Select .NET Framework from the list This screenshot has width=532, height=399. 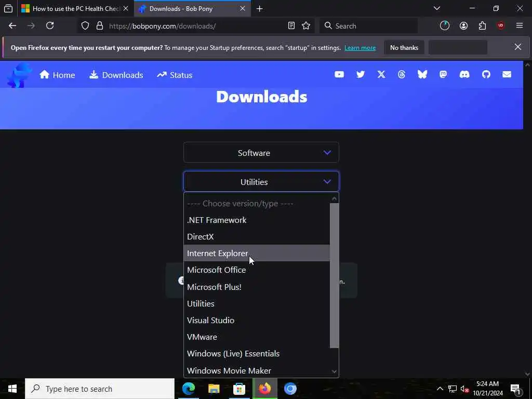pyautogui.click(x=257, y=220)
